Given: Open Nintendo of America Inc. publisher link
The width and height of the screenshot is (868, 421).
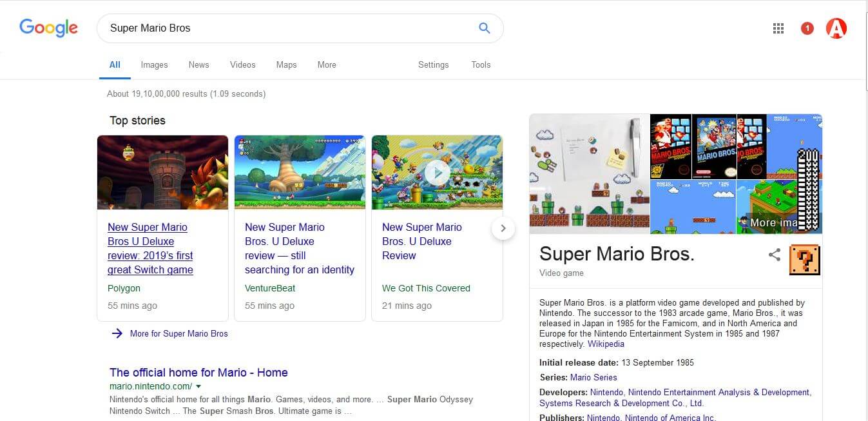Looking at the screenshot, I should point(670,417).
